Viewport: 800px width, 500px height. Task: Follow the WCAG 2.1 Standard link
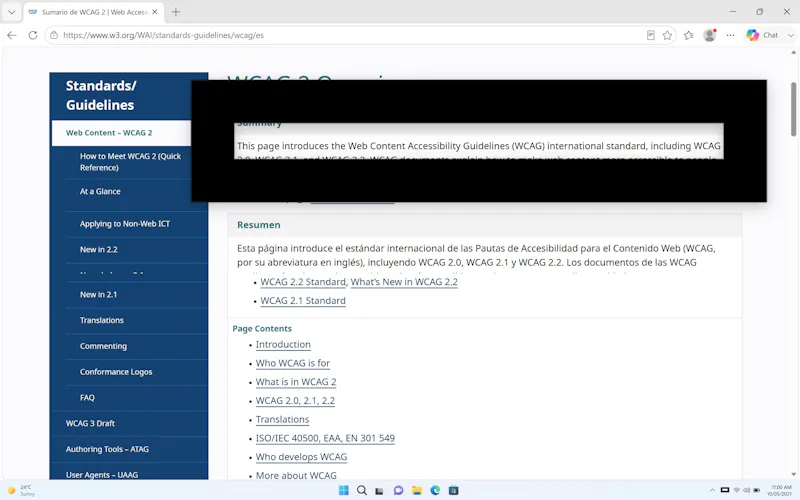pyautogui.click(x=303, y=301)
